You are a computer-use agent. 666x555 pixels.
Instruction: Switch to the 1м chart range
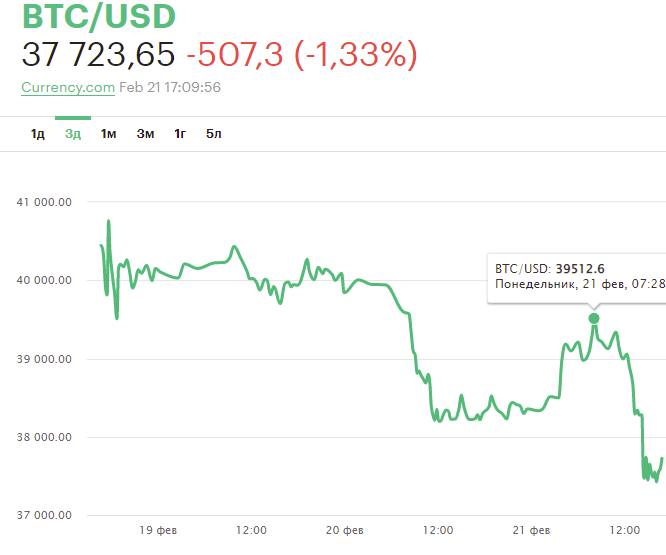click(108, 134)
